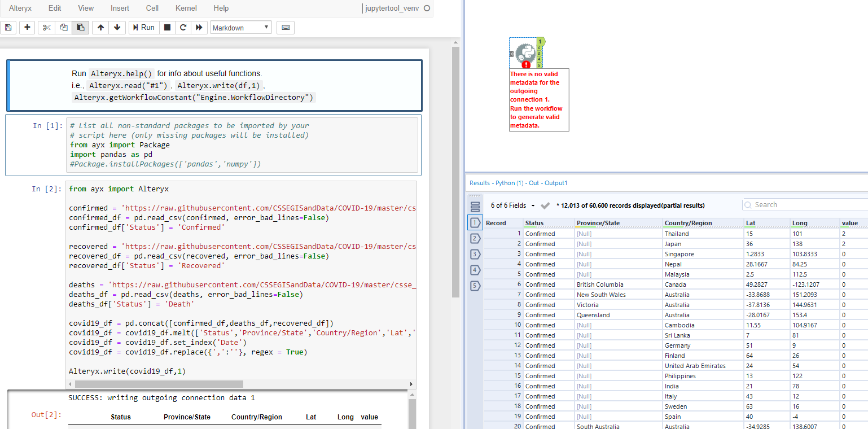
Task: Click the Run button
Action: point(143,28)
